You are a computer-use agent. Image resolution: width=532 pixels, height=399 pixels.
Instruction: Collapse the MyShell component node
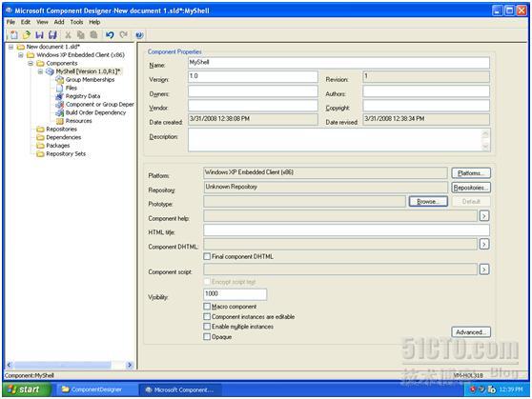pos(40,71)
